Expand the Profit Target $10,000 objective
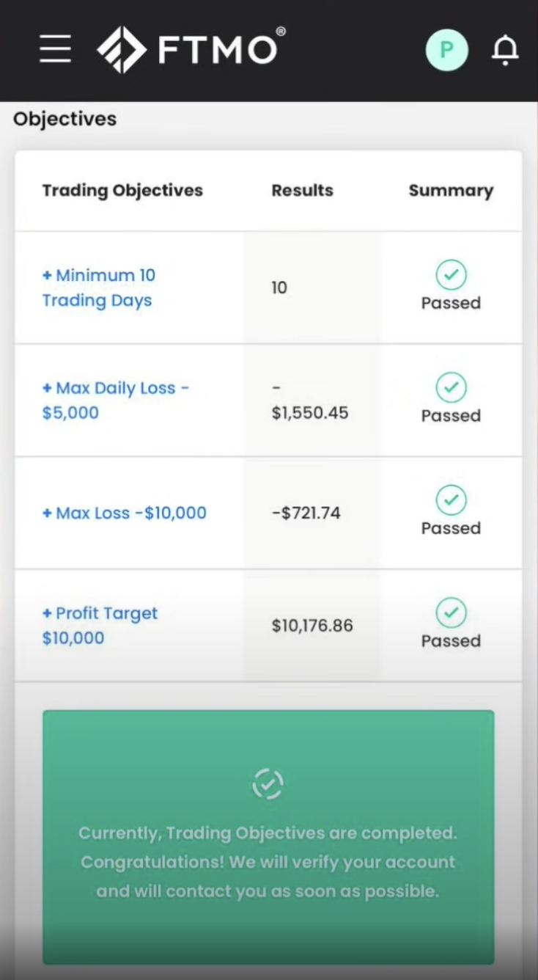This screenshot has width=538, height=980. click(100, 625)
